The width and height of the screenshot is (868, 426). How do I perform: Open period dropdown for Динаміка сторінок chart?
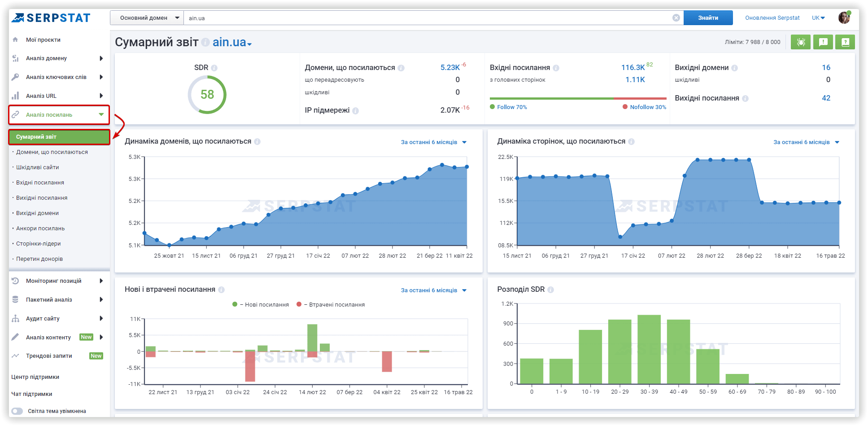pos(806,142)
